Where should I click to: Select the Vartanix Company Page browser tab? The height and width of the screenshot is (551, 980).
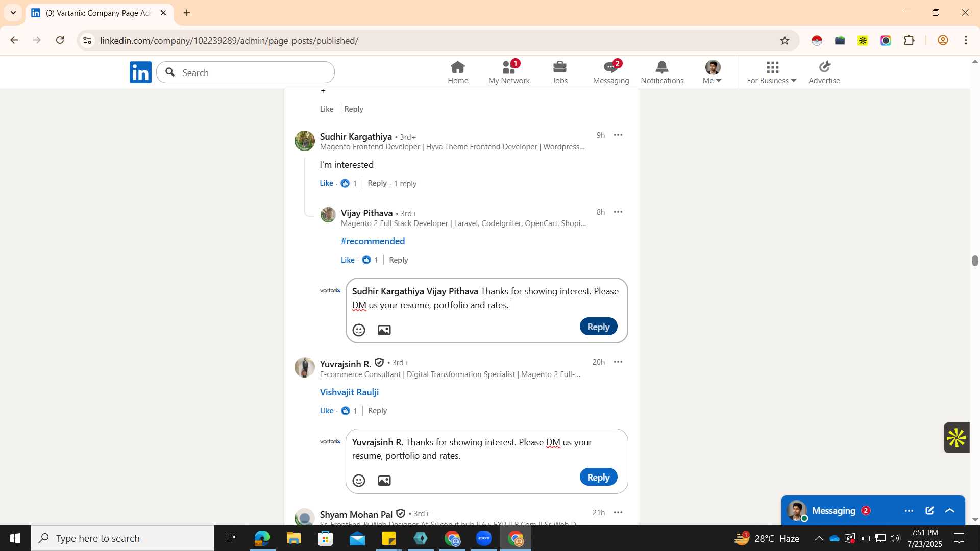pyautogui.click(x=100, y=13)
